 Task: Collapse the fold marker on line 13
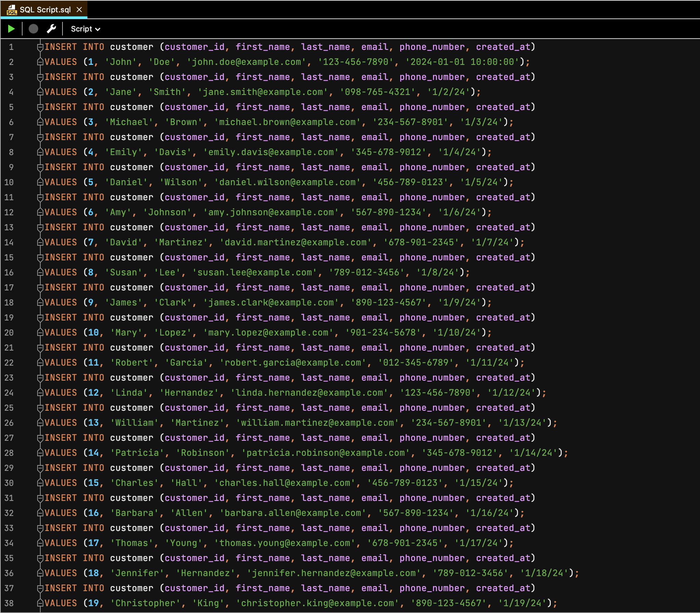[x=40, y=228]
